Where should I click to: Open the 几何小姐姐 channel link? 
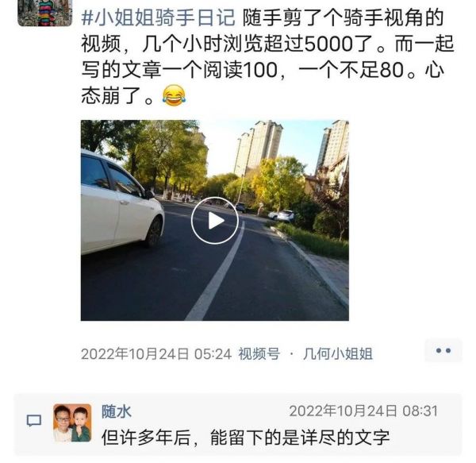338,353
